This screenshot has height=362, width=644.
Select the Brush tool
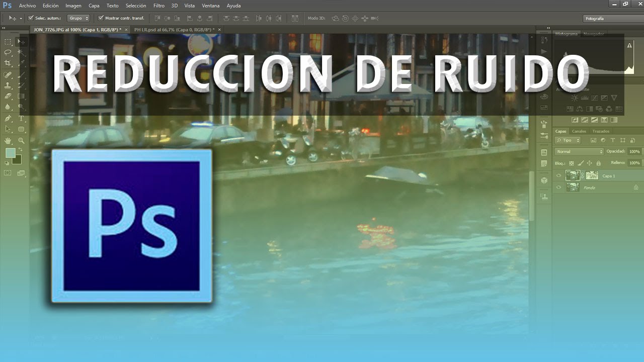point(21,74)
